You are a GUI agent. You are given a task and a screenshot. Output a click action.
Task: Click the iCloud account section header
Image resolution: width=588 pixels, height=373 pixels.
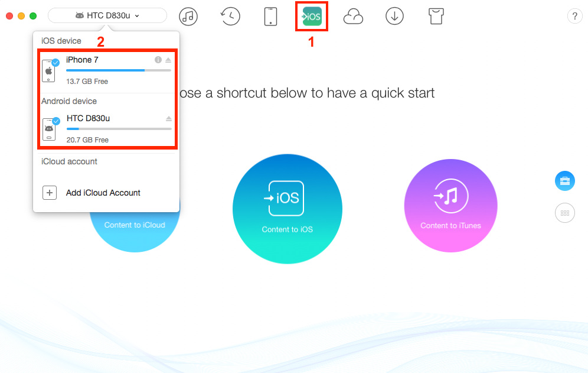(x=69, y=161)
